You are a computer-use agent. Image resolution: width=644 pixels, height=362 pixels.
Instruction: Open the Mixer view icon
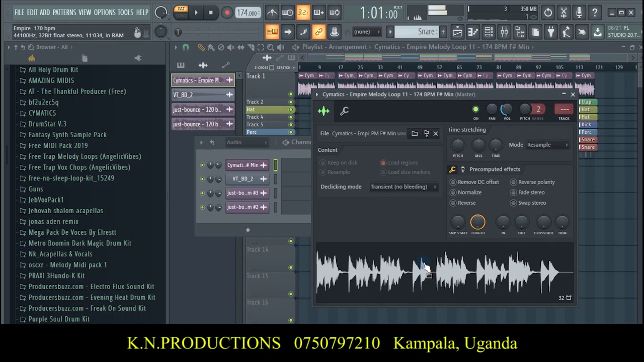pyautogui.click(x=504, y=32)
